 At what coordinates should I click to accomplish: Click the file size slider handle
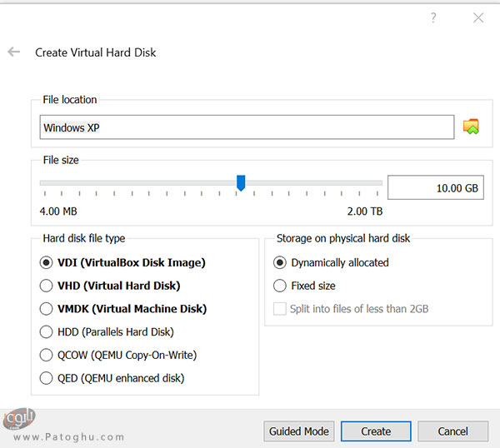click(241, 183)
